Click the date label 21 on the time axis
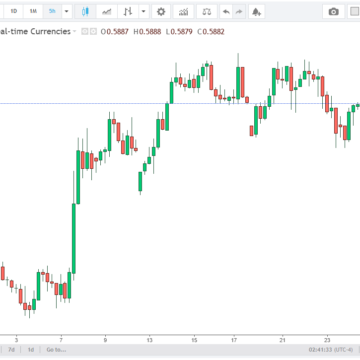The image size is (360, 360). [282, 340]
